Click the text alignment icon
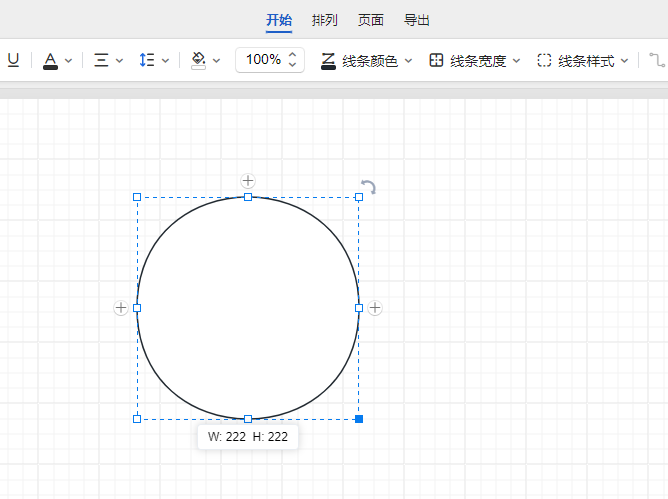The width and height of the screenshot is (668, 499). click(x=101, y=60)
